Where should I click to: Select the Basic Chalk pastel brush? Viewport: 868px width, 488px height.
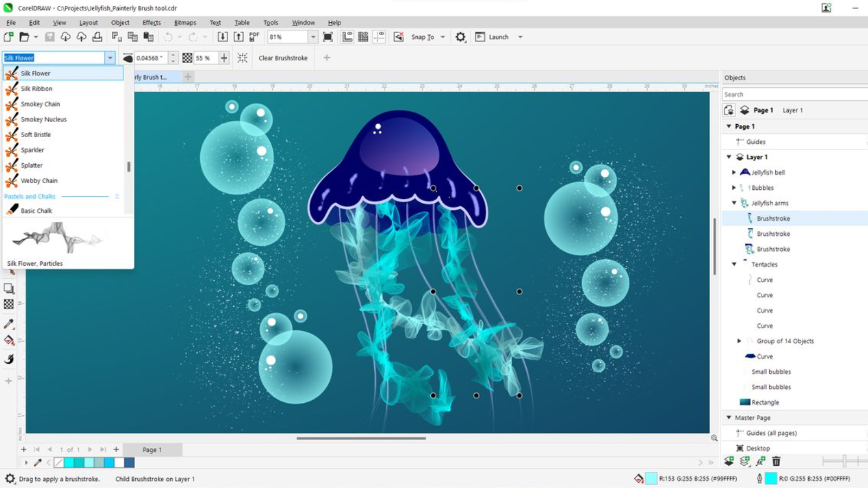pos(36,210)
